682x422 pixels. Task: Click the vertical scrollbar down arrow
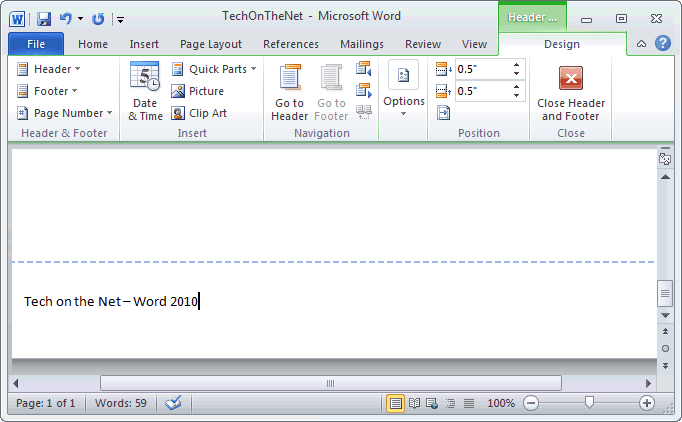665,315
